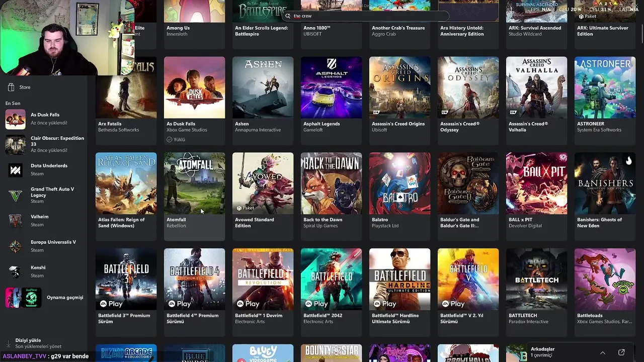Screen dimensions: 644x362
Task: Open Assassin's Creed Origins cover
Action: pyautogui.click(x=399, y=87)
